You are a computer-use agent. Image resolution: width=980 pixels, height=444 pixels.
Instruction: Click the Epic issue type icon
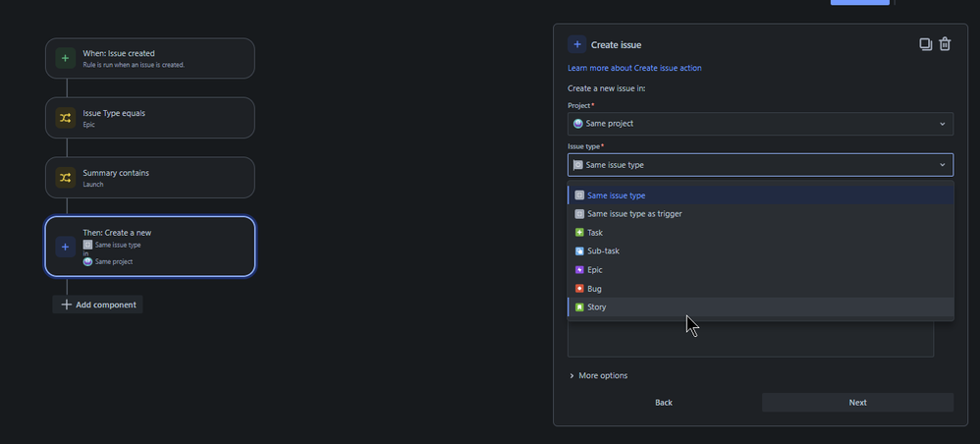(579, 270)
